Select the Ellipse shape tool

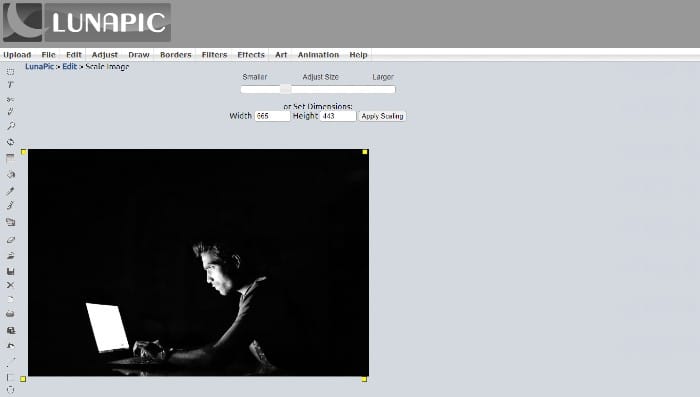tap(10, 390)
